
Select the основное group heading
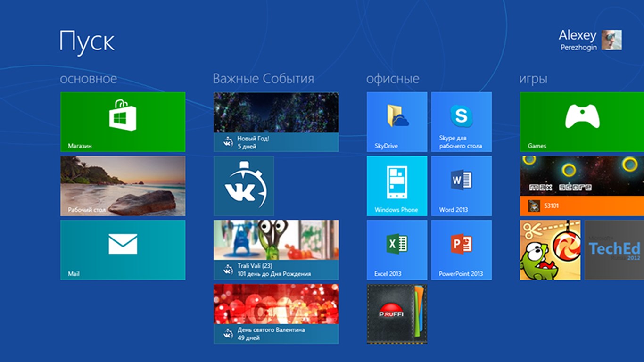pos(88,79)
